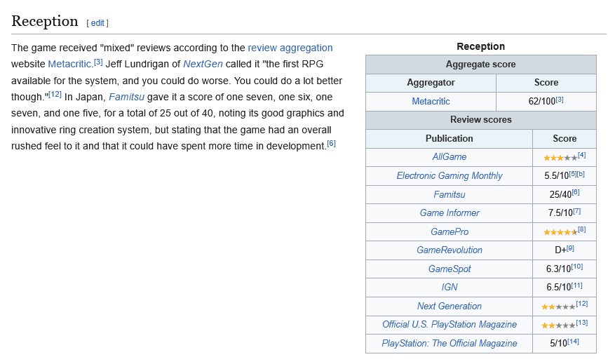
Task: Open citation [9] next to D+
Action: pos(570,248)
